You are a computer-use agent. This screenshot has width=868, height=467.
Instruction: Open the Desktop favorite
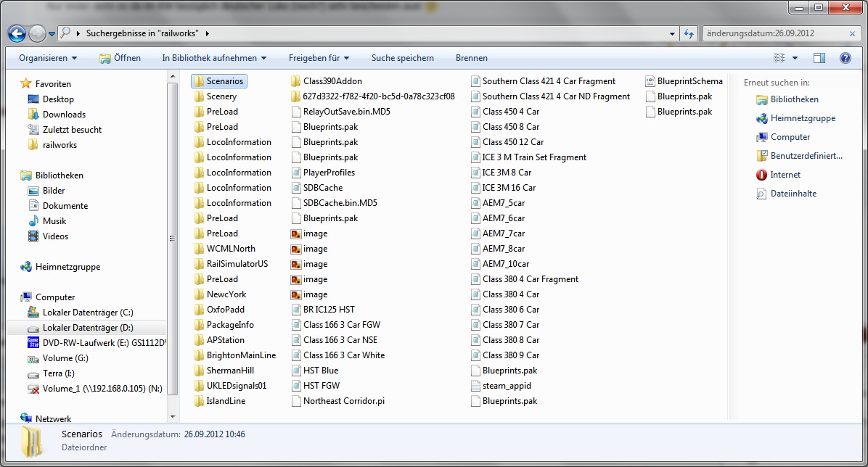(58, 99)
